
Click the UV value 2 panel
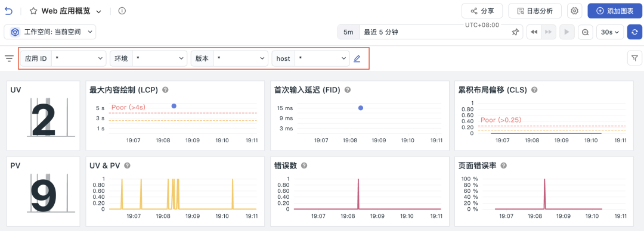tap(44, 115)
